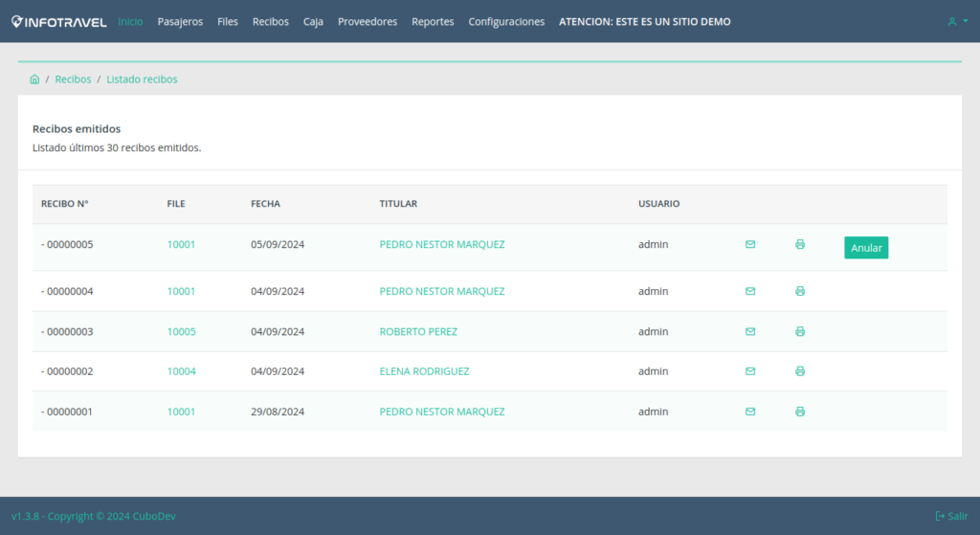This screenshot has height=535, width=980.
Task: Email receipt 00000001
Action: tap(750, 412)
